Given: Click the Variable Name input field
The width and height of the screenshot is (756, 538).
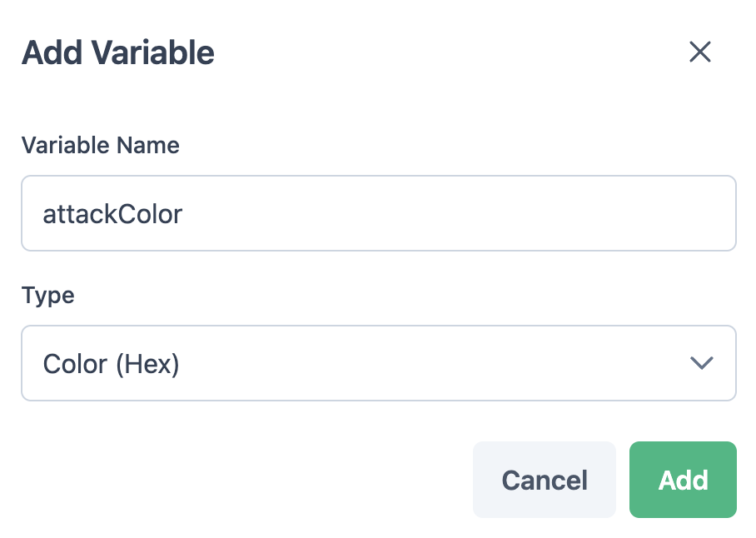Looking at the screenshot, I should 378,213.
